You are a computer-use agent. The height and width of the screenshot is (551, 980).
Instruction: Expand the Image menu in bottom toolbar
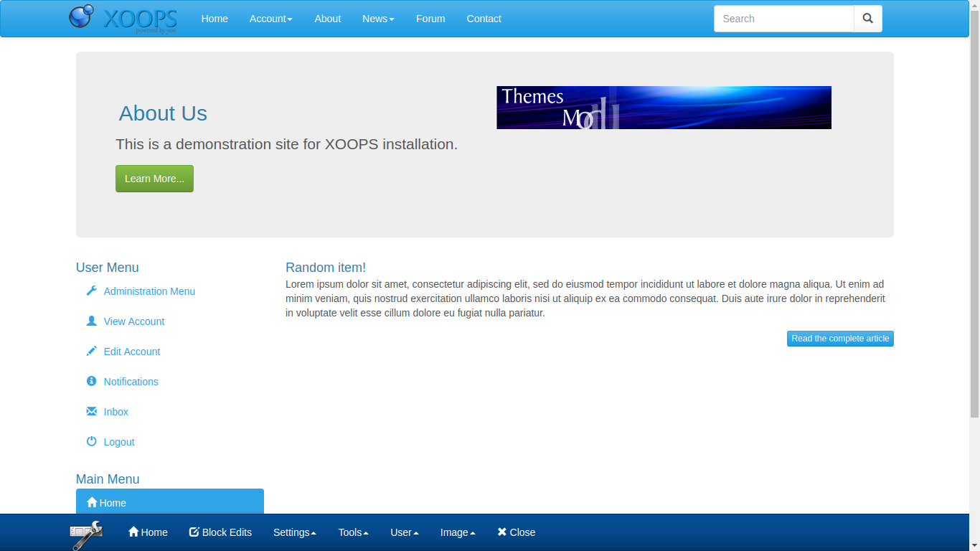[457, 532]
